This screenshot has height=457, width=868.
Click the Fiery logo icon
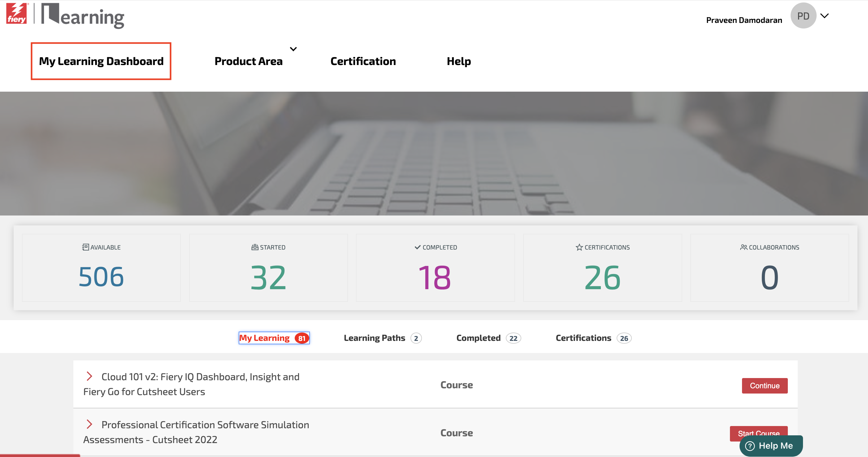(16, 14)
